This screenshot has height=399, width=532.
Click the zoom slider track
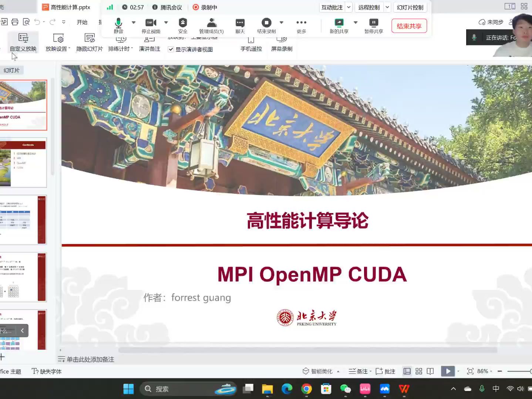(519, 371)
